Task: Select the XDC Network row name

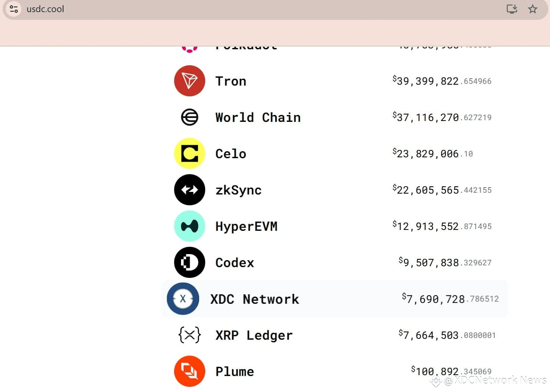Action: [254, 299]
